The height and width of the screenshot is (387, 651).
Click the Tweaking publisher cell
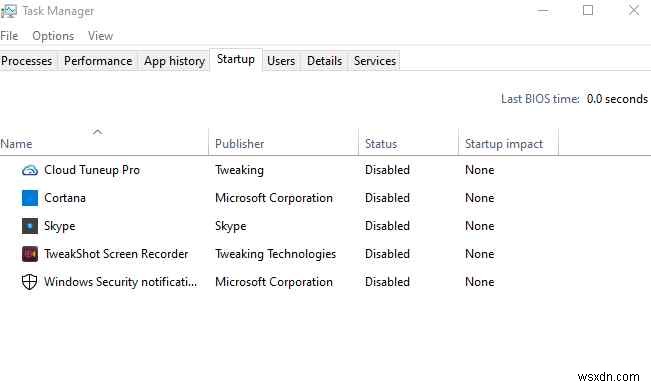click(240, 170)
